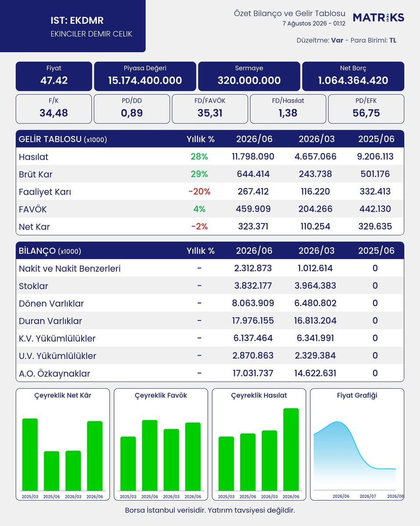Click the MATRIKS logo

coord(378,18)
